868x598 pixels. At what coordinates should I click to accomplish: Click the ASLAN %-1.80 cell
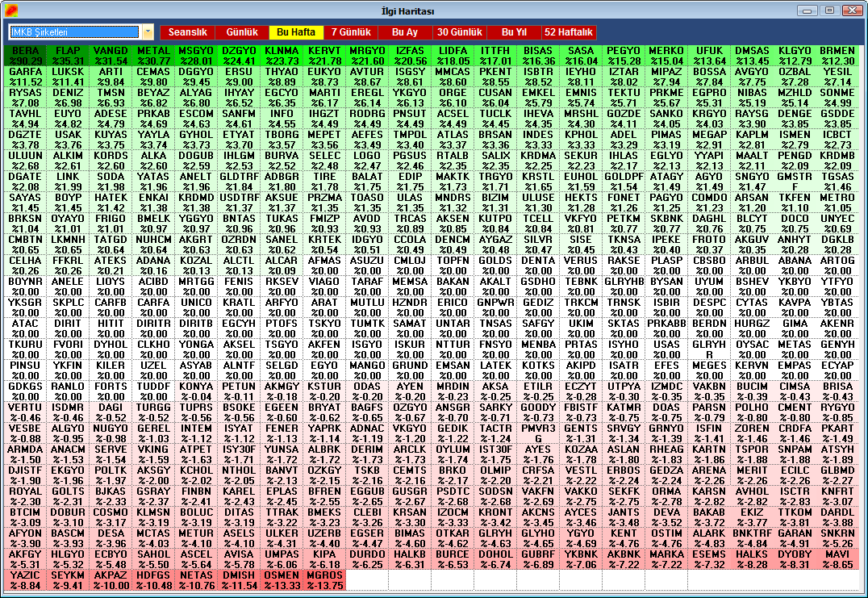[624, 454]
